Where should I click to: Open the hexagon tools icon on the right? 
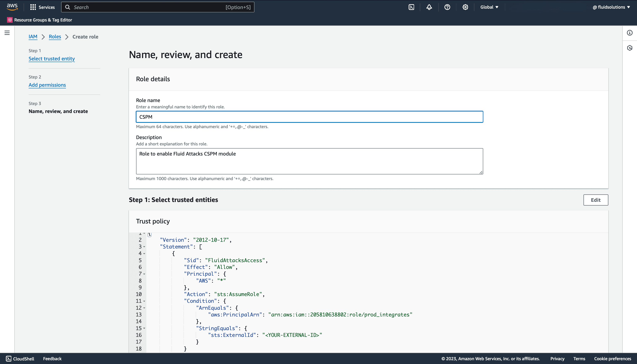pos(629,48)
